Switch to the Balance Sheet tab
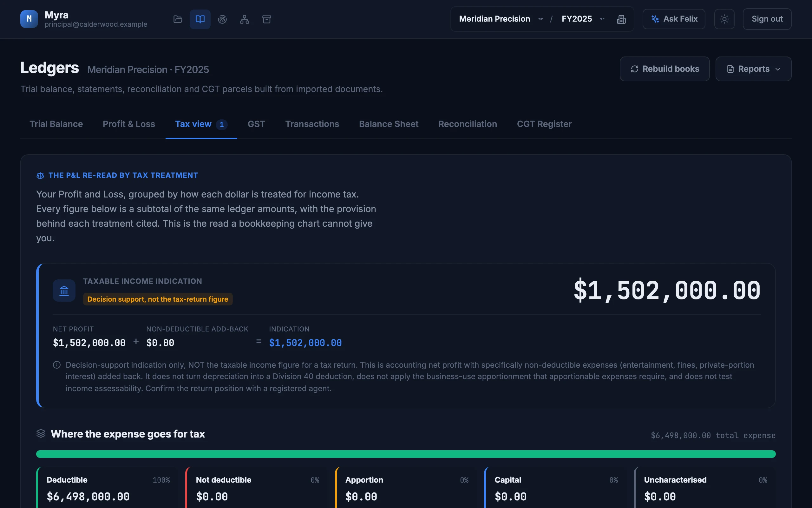Screen dimensions: 812x508 click(389, 124)
